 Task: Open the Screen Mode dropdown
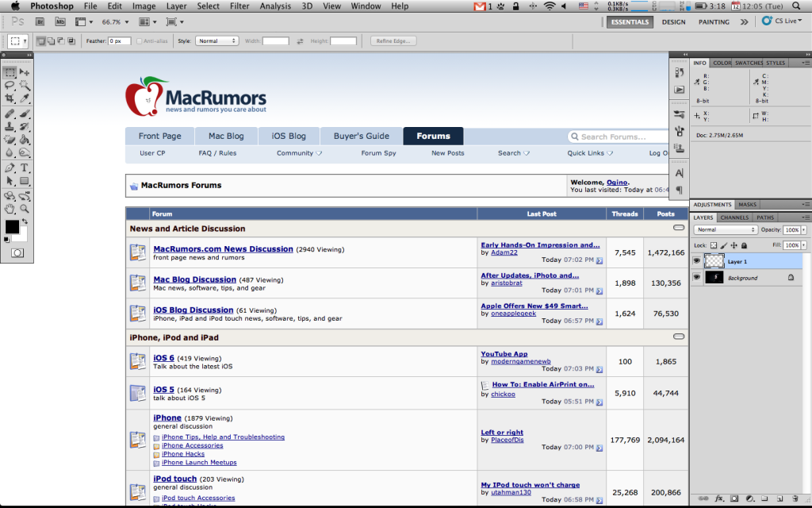[x=174, y=21]
